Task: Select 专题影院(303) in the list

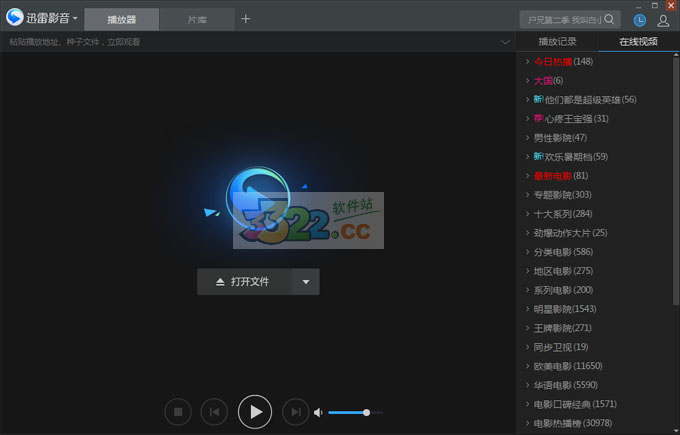Action: (x=562, y=195)
